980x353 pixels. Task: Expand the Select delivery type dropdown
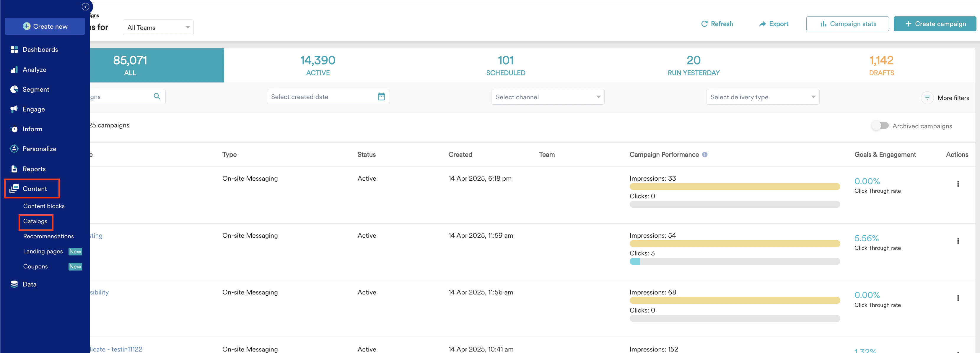[x=762, y=97]
